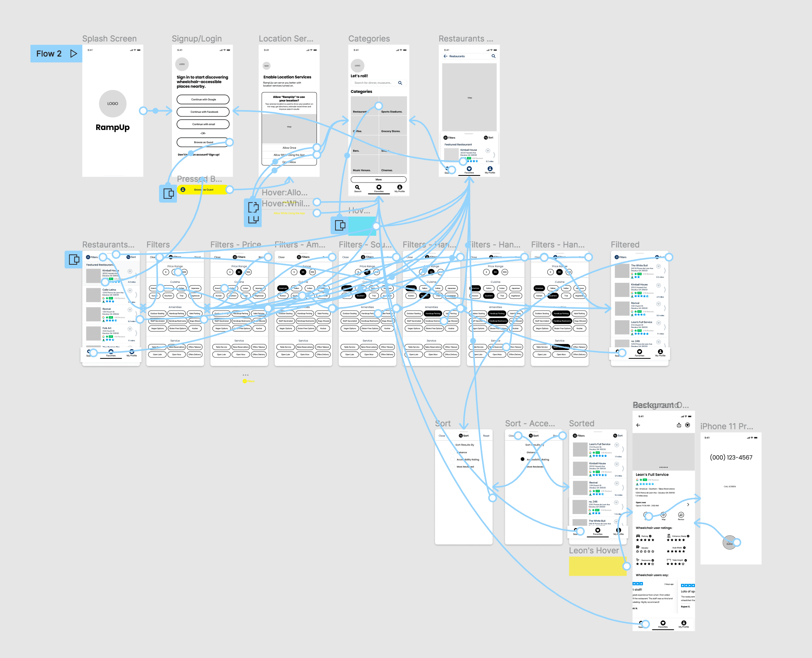
Task: Click the Sort icon on the Sorted frame header
Action: 615,435
